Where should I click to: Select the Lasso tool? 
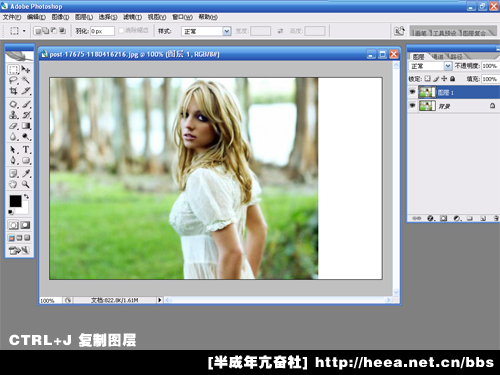13,80
